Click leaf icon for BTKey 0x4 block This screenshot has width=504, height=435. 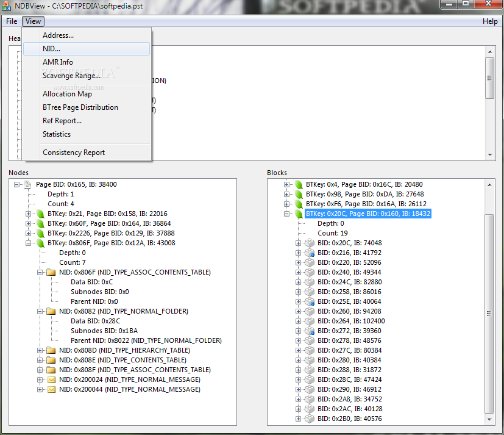[299, 184]
